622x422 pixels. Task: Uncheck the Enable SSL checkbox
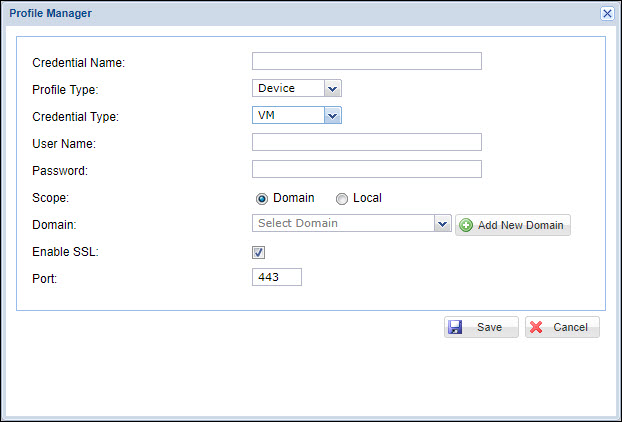[258, 252]
